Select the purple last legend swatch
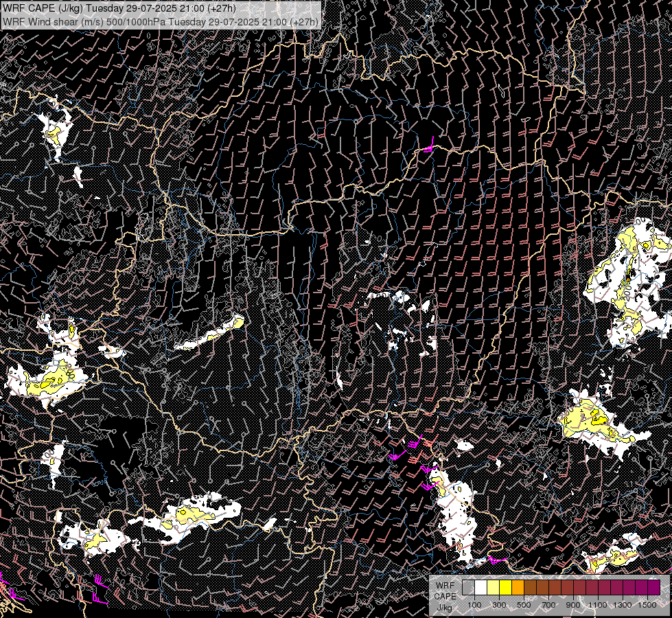The width and height of the screenshot is (672, 618). pyautogui.click(x=654, y=587)
